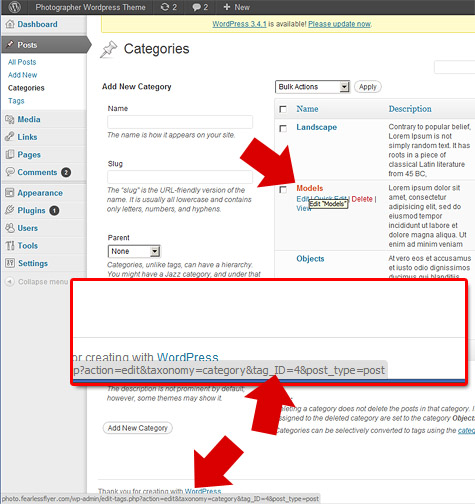Focus the category Name input field
This screenshot has height=504, width=475.
pos(180,122)
